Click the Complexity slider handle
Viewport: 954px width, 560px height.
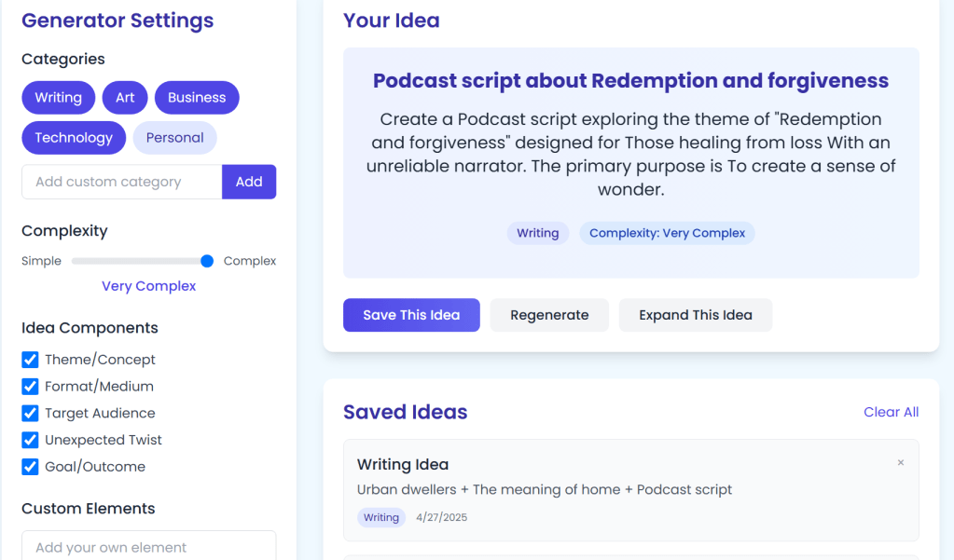click(x=207, y=261)
